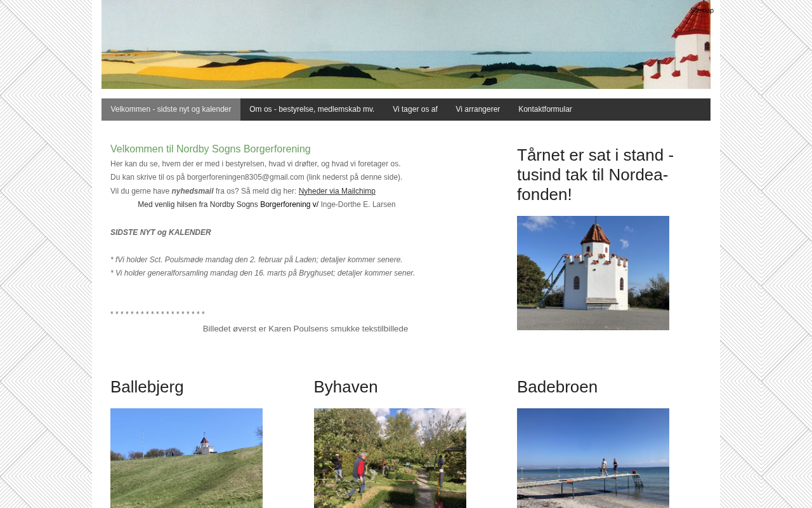Click Velkommen til Nordby Sogns Borgerforening heading

point(211,149)
